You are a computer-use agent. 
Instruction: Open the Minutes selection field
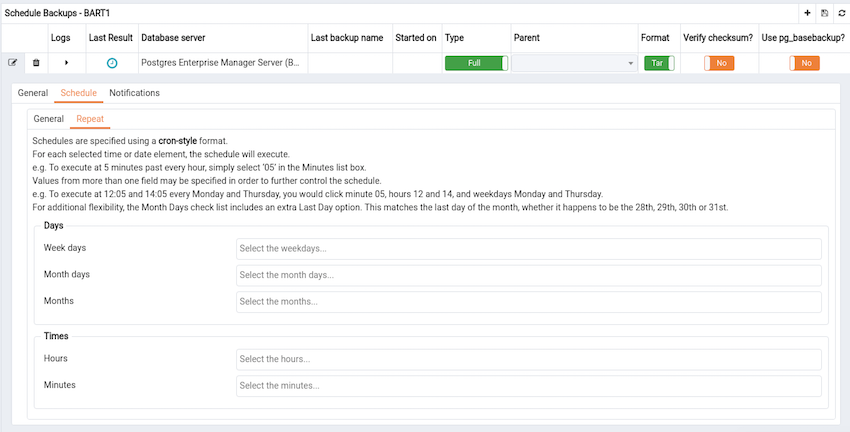pos(529,386)
